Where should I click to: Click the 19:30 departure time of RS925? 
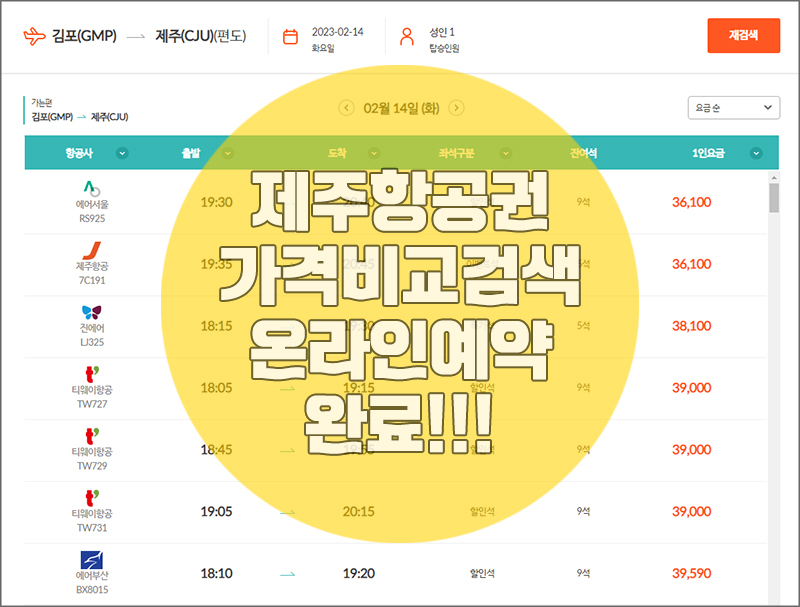216,202
